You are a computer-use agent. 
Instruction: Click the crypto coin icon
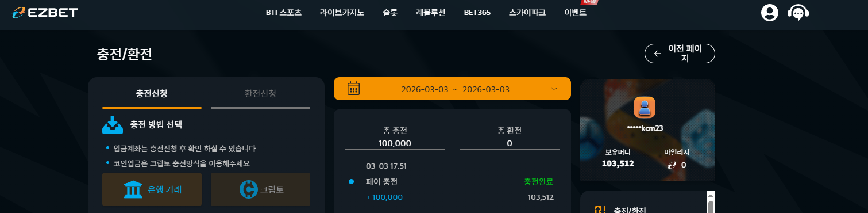pos(248,189)
